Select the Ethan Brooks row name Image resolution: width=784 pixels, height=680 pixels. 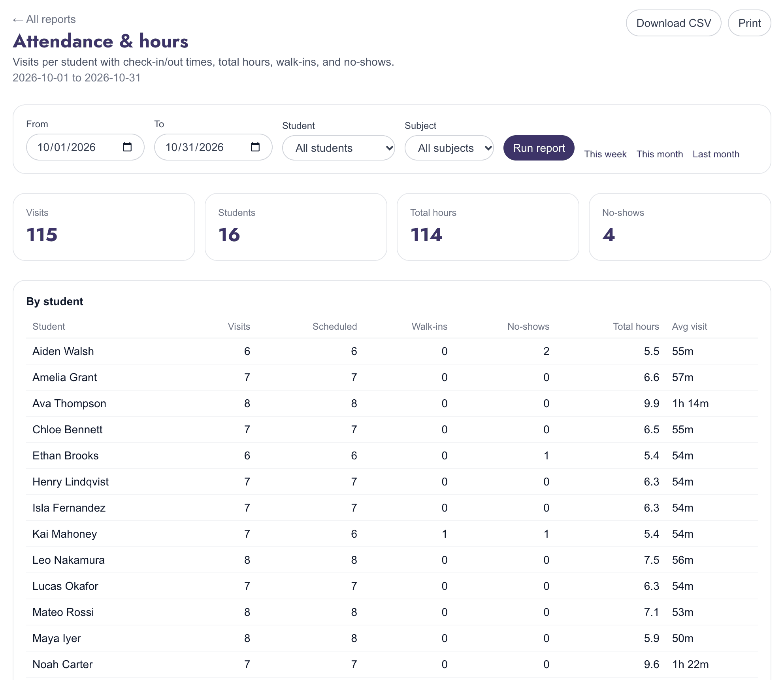point(66,456)
